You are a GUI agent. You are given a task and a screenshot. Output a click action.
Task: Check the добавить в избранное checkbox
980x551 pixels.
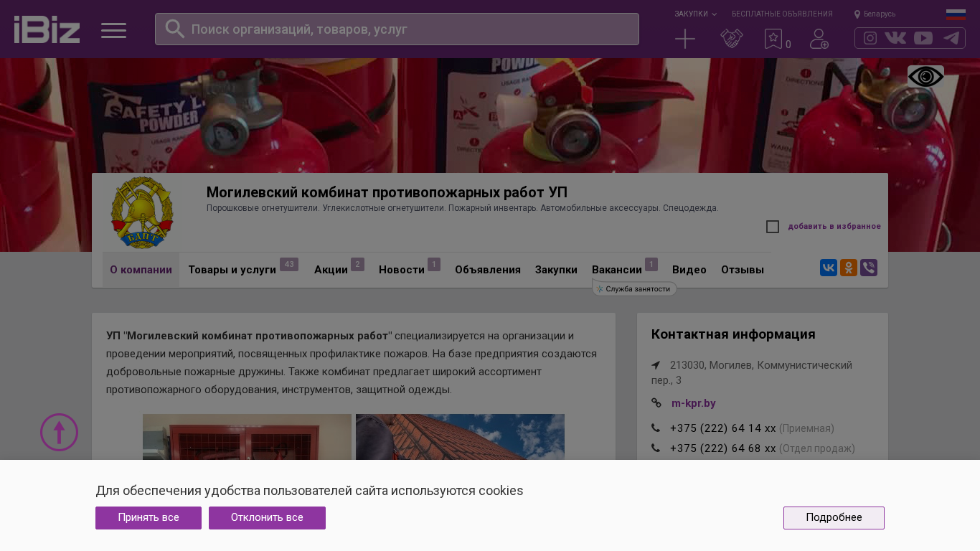coord(773,227)
